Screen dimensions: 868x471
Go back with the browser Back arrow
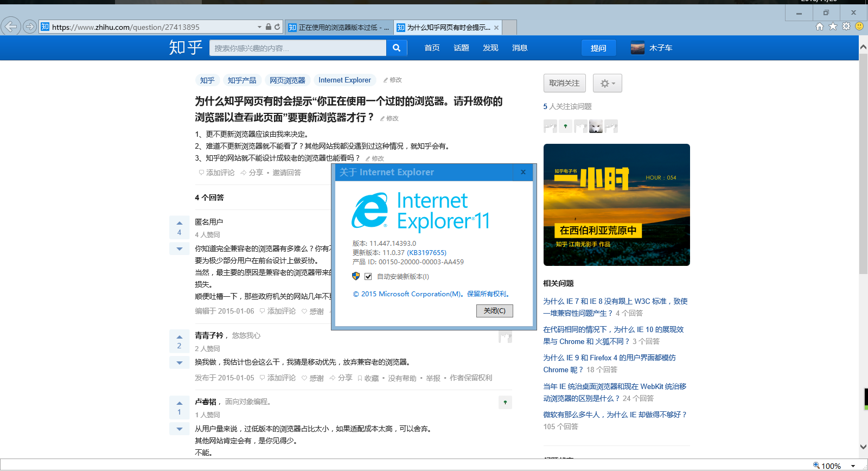point(11,26)
